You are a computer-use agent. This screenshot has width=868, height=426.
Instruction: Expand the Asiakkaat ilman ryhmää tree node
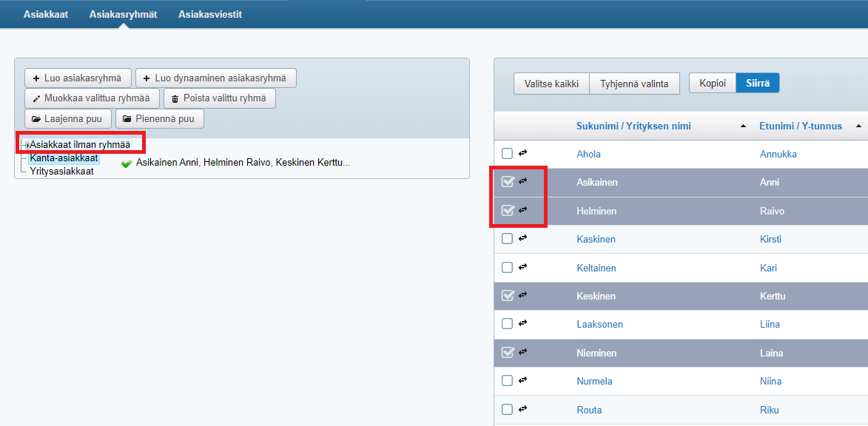26,145
